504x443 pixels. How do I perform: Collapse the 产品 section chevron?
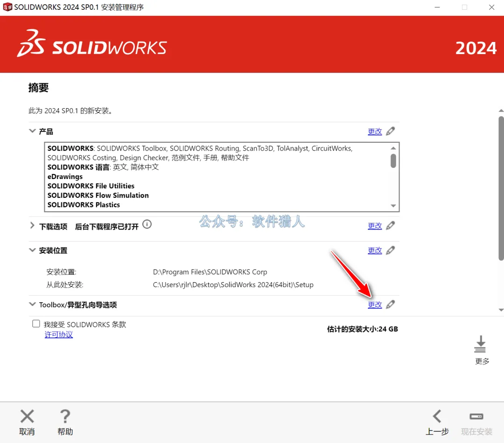pos(32,131)
